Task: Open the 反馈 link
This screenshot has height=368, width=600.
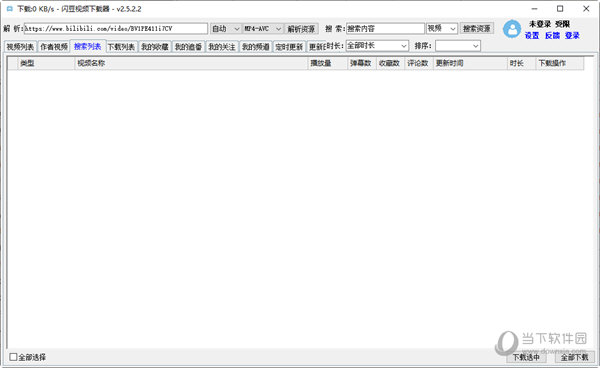Action: pyautogui.click(x=552, y=36)
